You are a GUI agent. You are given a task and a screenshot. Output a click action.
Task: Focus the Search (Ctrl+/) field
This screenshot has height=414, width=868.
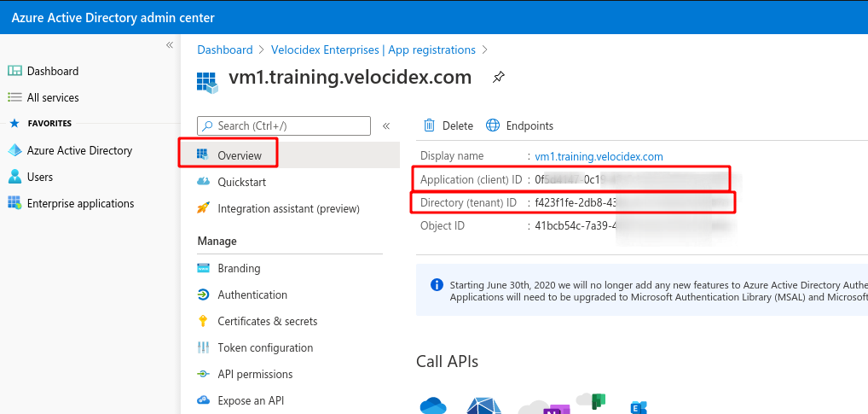290,125
